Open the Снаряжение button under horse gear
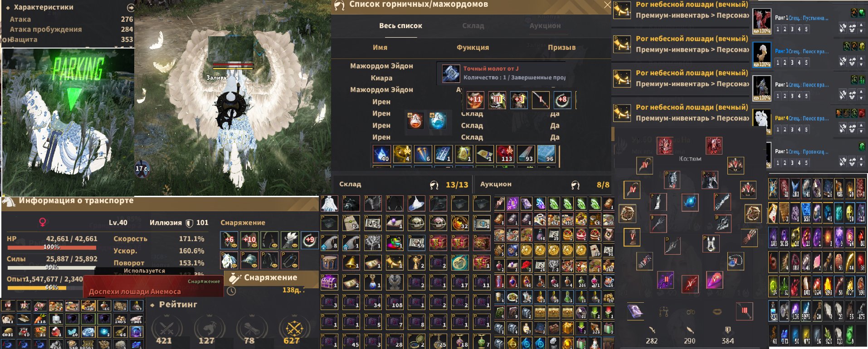This screenshot has height=349, width=868. pyautogui.click(x=270, y=277)
